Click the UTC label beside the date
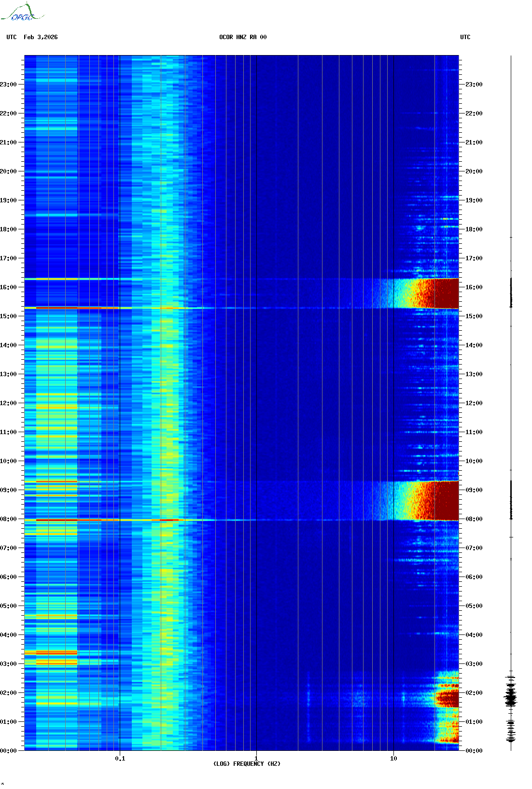This screenshot has height=789, width=532. click(x=12, y=37)
